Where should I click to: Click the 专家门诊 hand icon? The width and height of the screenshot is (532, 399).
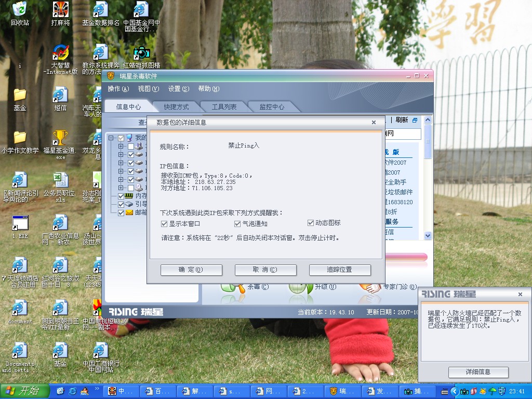[370, 288]
